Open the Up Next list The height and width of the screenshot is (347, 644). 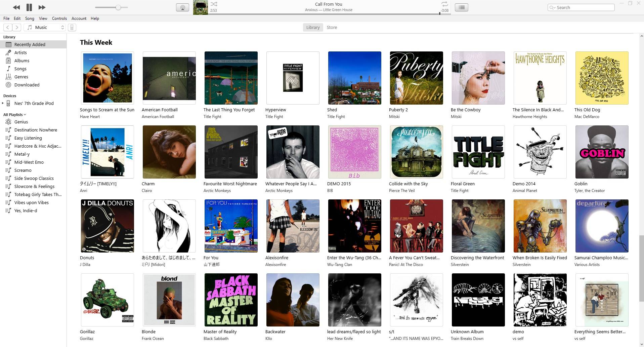coord(462,7)
